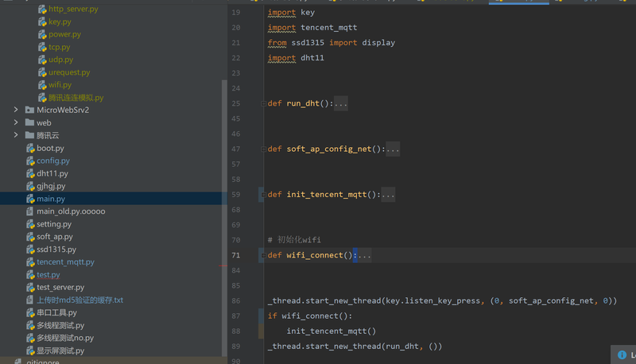Click the urequest.py file icon
The width and height of the screenshot is (636, 364).
[x=42, y=72]
